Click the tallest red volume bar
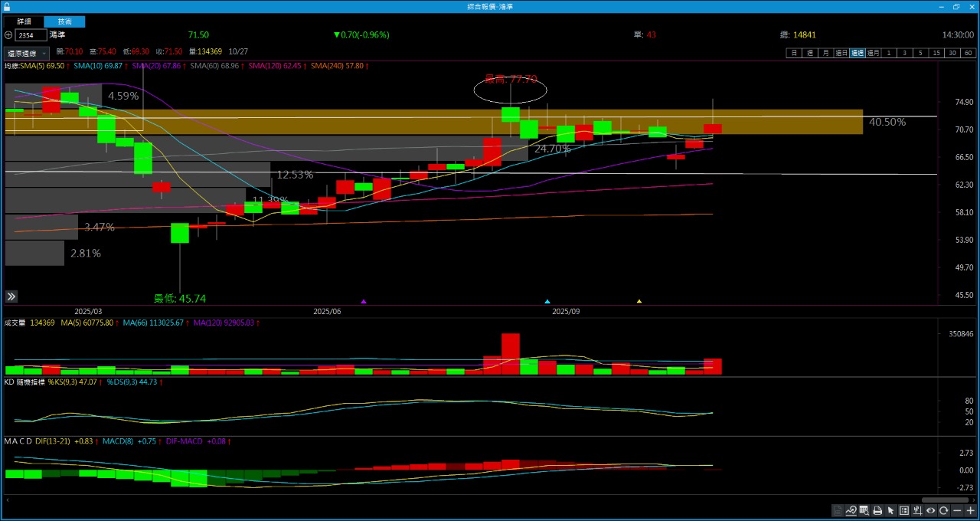The height and width of the screenshot is (521, 980). (x=511, y=354)
